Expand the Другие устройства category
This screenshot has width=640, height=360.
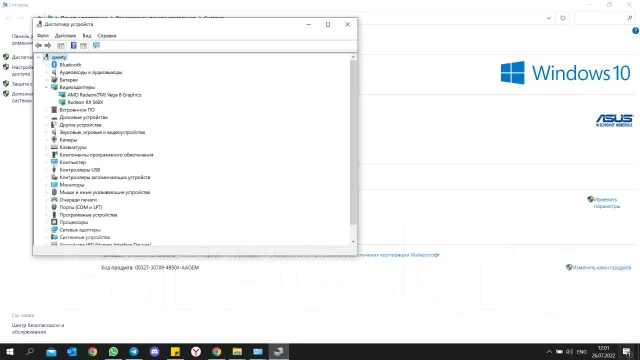pos(46,125)
